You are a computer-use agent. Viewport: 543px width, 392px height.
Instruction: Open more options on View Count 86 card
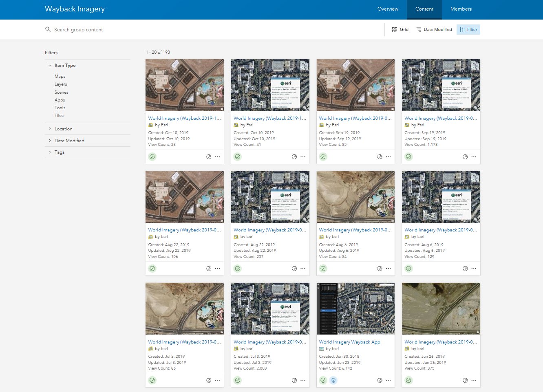coord(217,380)
